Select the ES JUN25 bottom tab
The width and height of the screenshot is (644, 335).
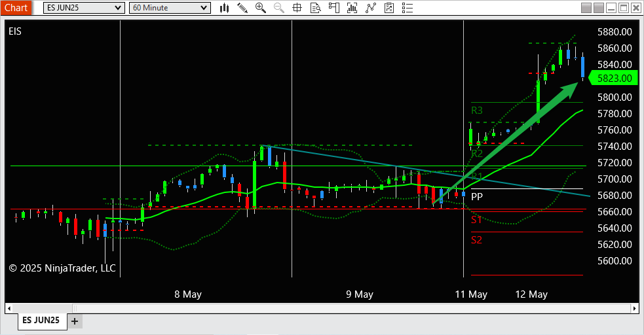point(41,320)
